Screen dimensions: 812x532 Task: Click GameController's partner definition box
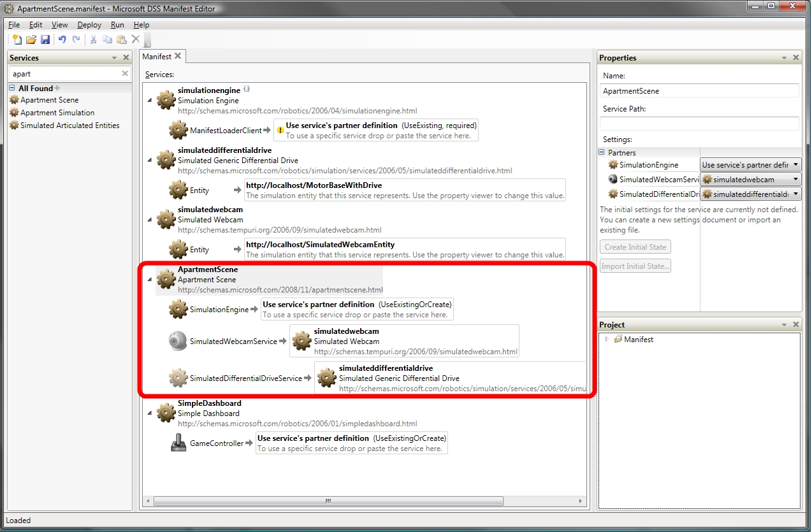[x=352, y=443]
